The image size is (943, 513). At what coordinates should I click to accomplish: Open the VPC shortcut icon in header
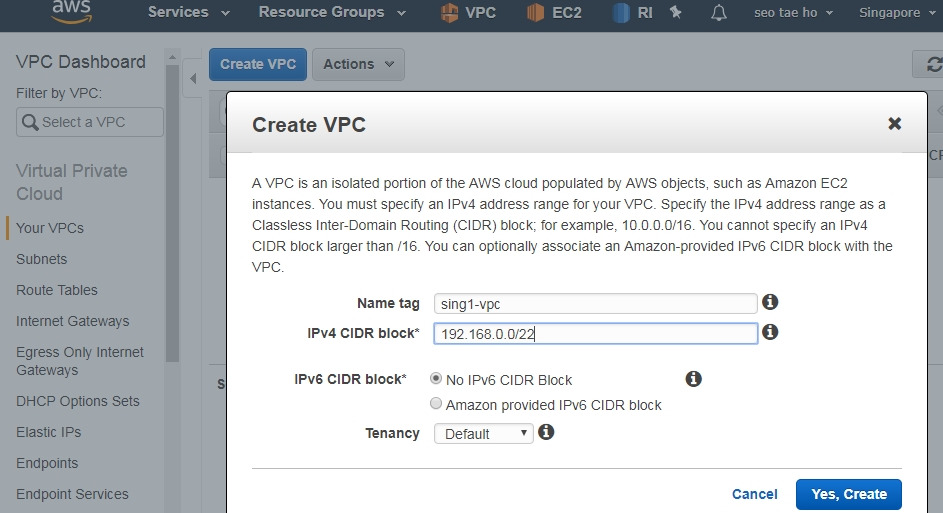point(449,13)
